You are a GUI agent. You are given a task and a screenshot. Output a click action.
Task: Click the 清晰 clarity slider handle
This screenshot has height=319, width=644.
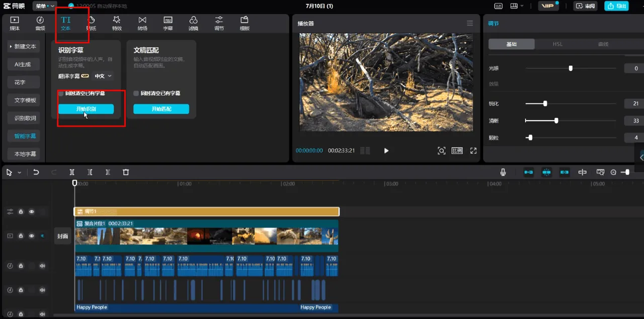(x=556, y=121)
